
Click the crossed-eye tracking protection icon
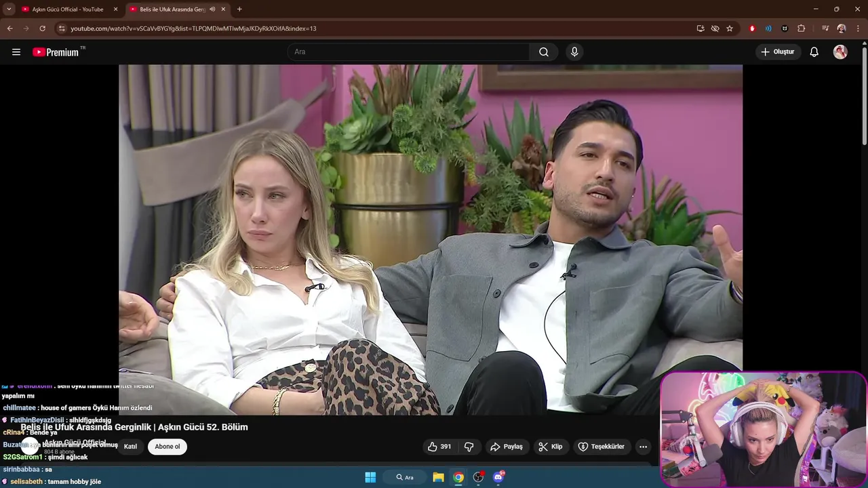(715, 28)
